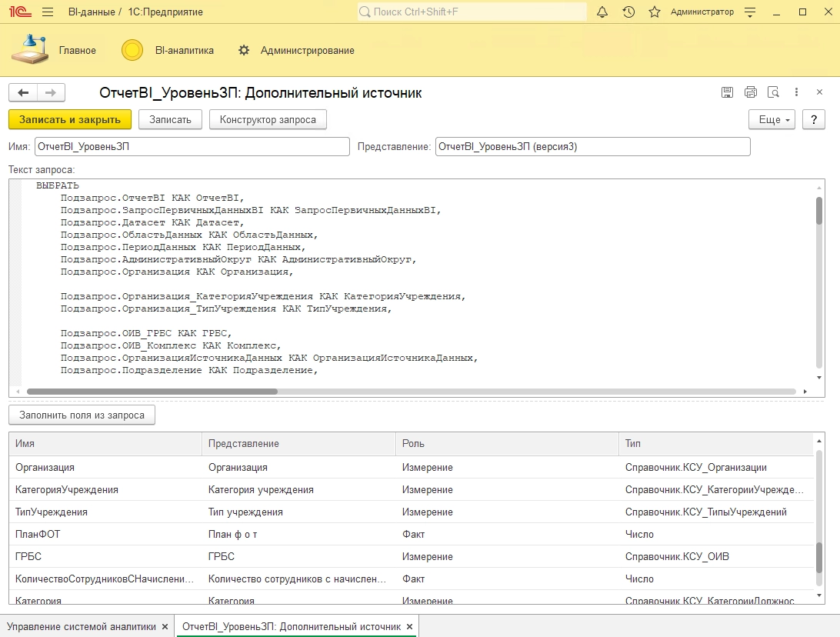Switch to Управление системой аналитики tab
This screenshot has width=840, height=637.
(x=81, y=626)
